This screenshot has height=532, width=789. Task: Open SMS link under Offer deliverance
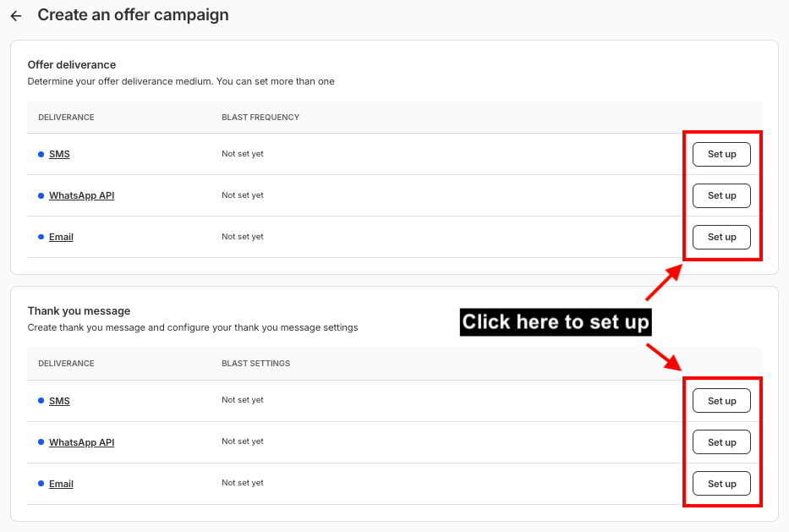tap(59, 155)
